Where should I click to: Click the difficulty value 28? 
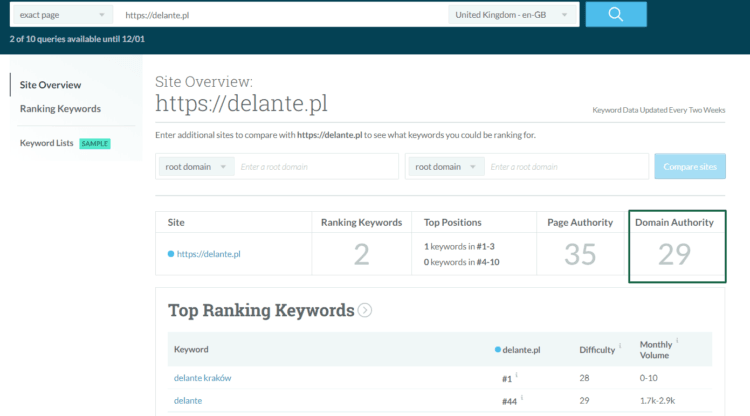(x=585, y=378)
